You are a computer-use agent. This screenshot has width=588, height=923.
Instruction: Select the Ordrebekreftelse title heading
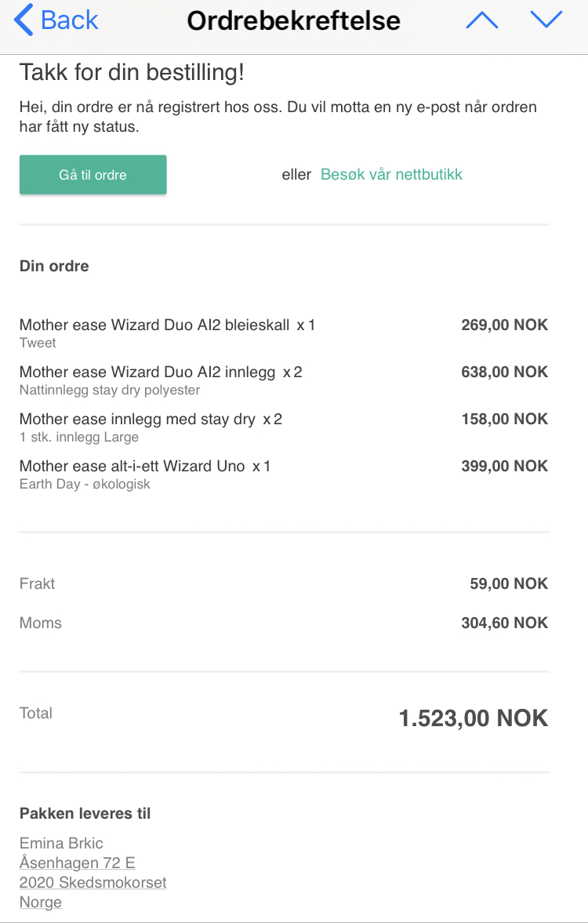tap(294, 20)
